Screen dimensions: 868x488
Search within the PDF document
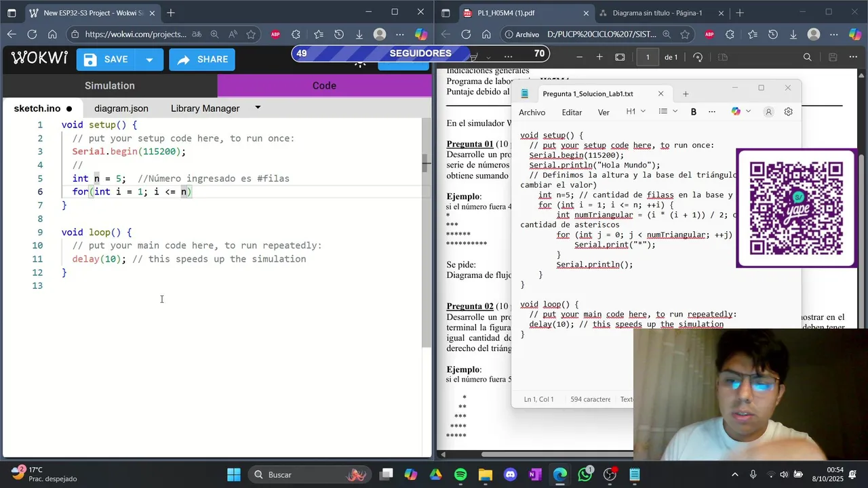tap(807, 58)
